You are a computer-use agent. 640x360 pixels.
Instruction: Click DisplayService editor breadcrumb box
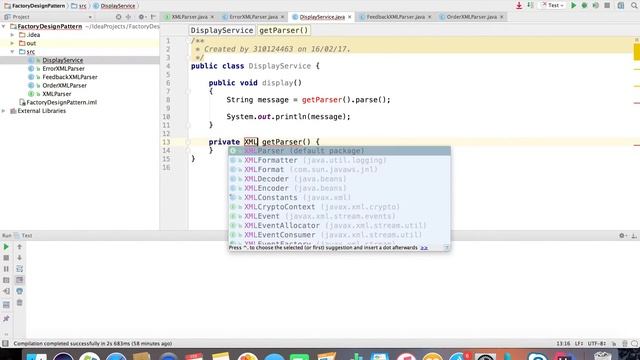tap(222, 30)
